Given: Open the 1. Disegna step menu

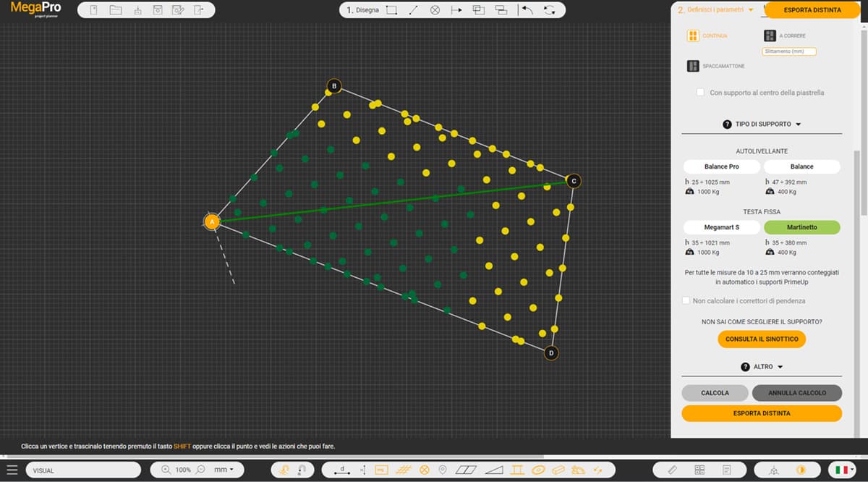Looking at the screenshot, I should (362, 10).
